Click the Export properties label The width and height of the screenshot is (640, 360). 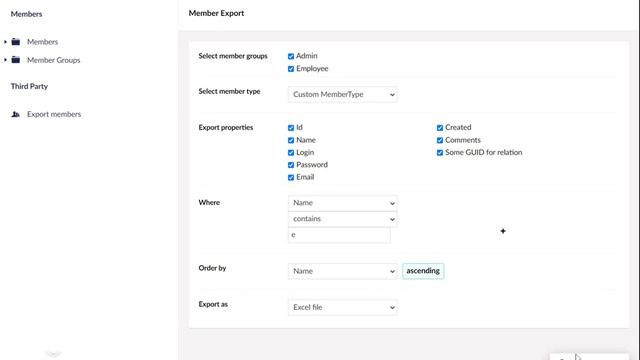[x=226, y=127]
